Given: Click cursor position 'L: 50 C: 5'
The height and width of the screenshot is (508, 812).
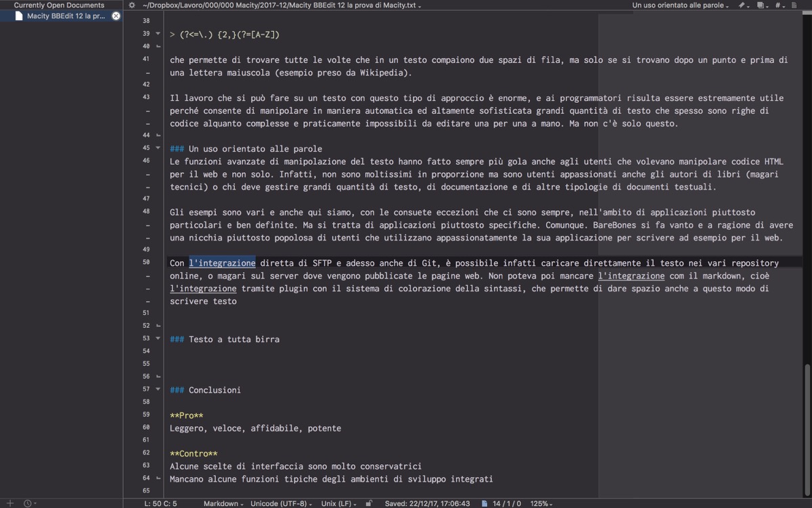Looking at the screenshot, I should [x=160, y=503].
